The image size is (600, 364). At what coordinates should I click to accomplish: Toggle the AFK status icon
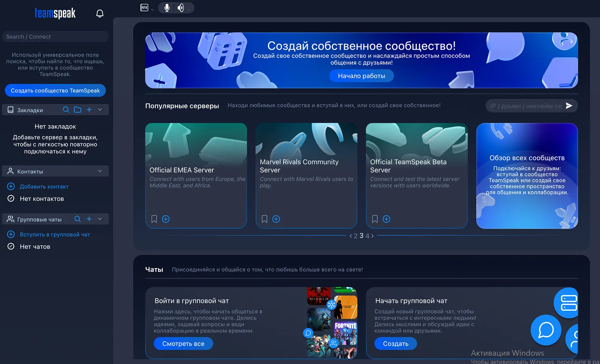point(144,8)
